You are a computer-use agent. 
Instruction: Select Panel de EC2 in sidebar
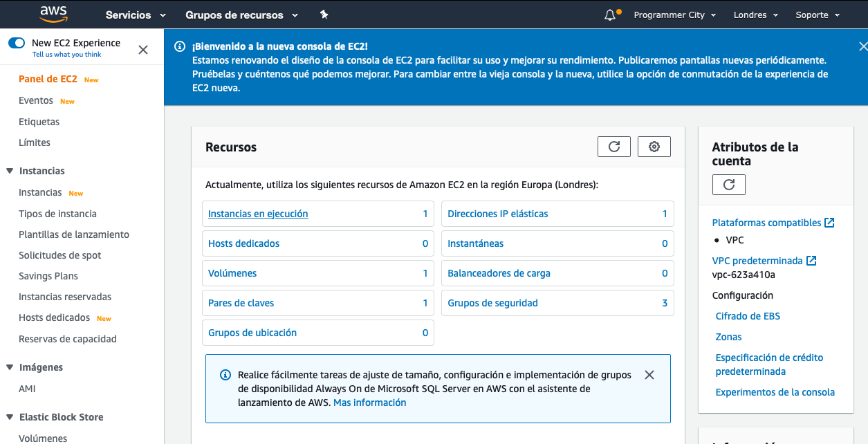pyautogui.click(x=48, y=79)
